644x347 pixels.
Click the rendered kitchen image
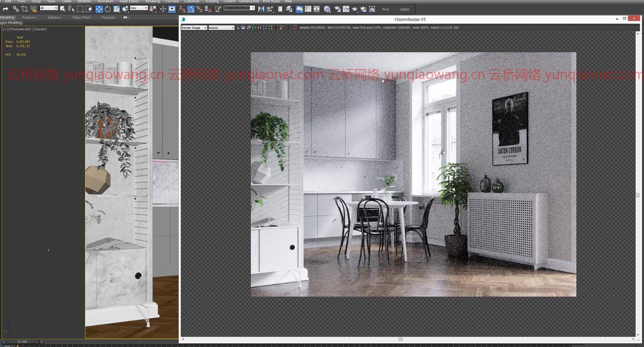[x=413, y=174]
